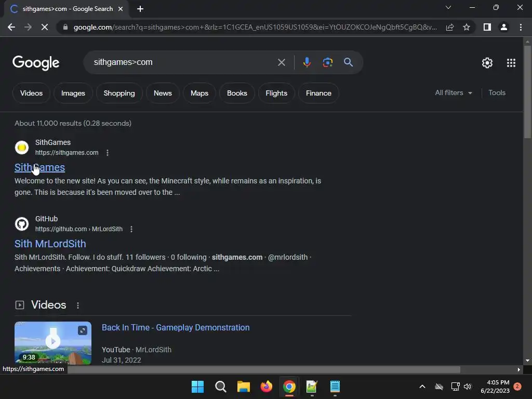Switch to Flights results

tap(276, 93)
